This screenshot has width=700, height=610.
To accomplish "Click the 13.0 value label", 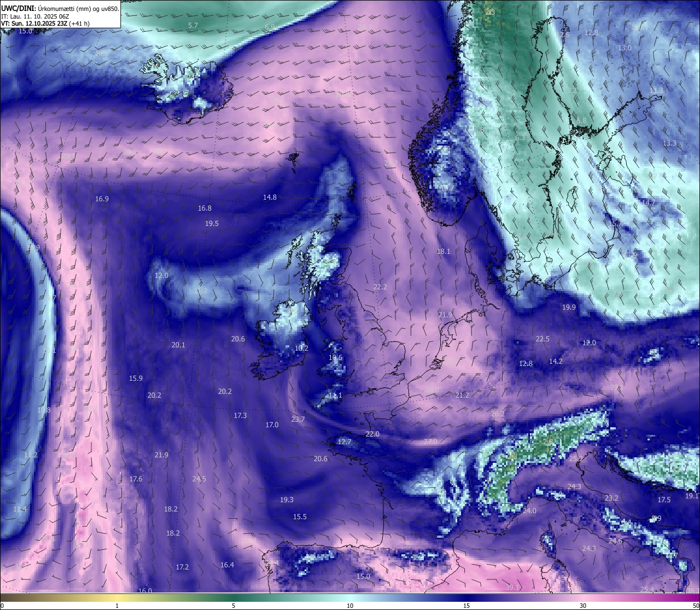I will coord(625,48).
